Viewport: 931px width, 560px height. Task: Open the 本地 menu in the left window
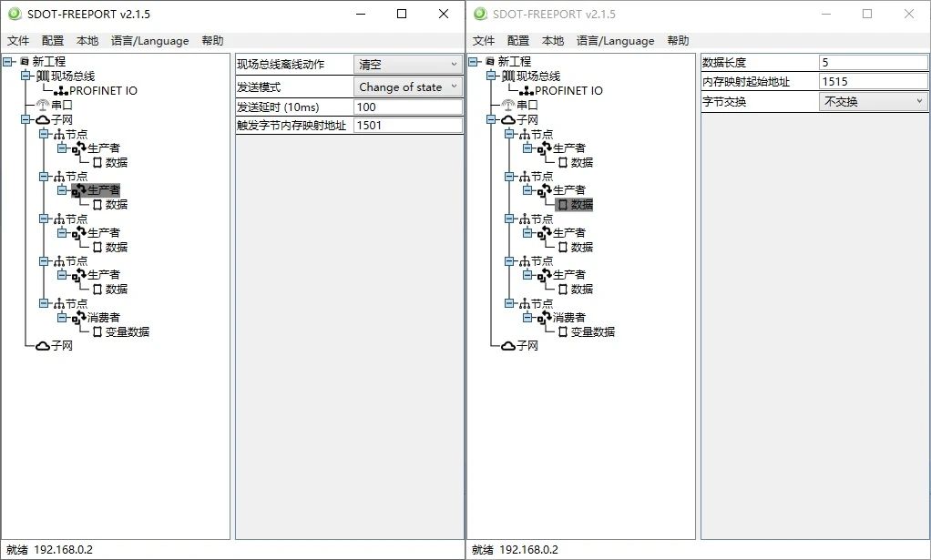click(x=87, y=40)
